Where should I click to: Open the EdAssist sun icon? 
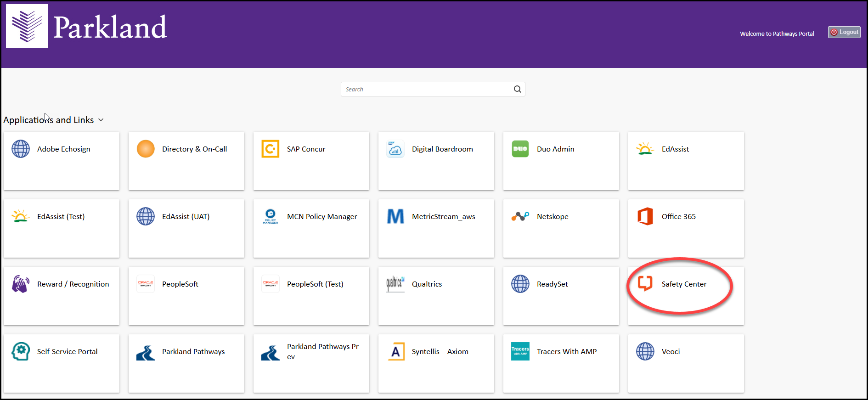[x=645, y=149]
